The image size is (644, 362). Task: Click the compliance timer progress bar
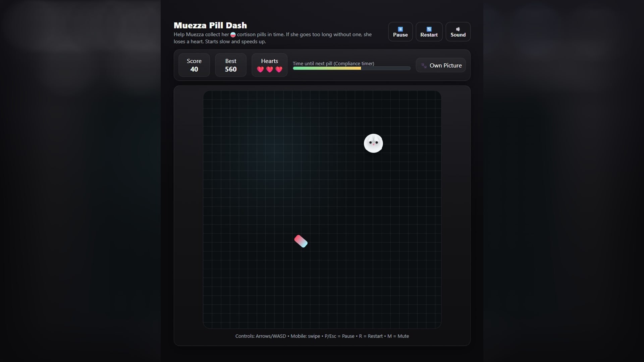(351, 68)
